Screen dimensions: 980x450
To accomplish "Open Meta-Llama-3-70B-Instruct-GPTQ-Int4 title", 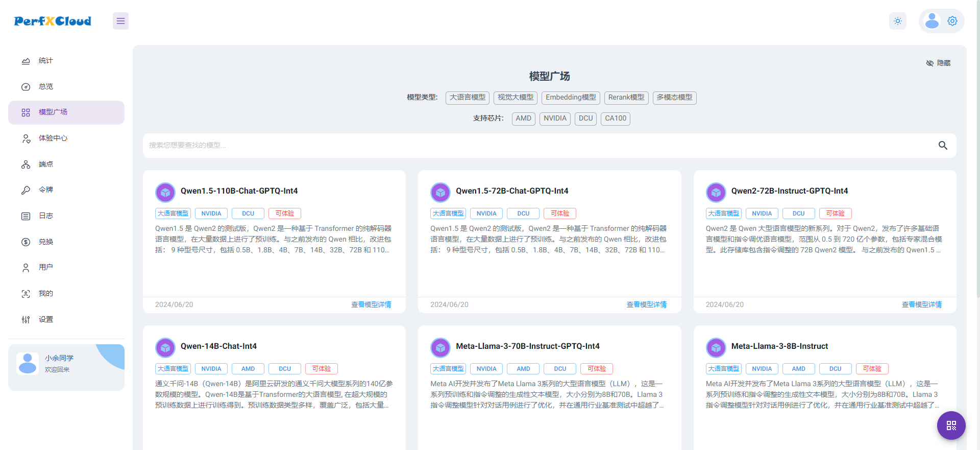I will (528, 346).
